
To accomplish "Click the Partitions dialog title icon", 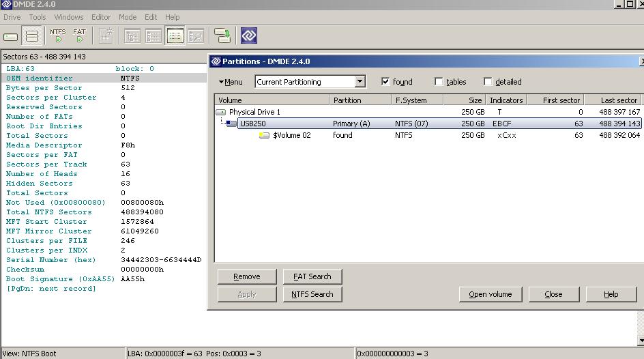I will coord(216,61).
